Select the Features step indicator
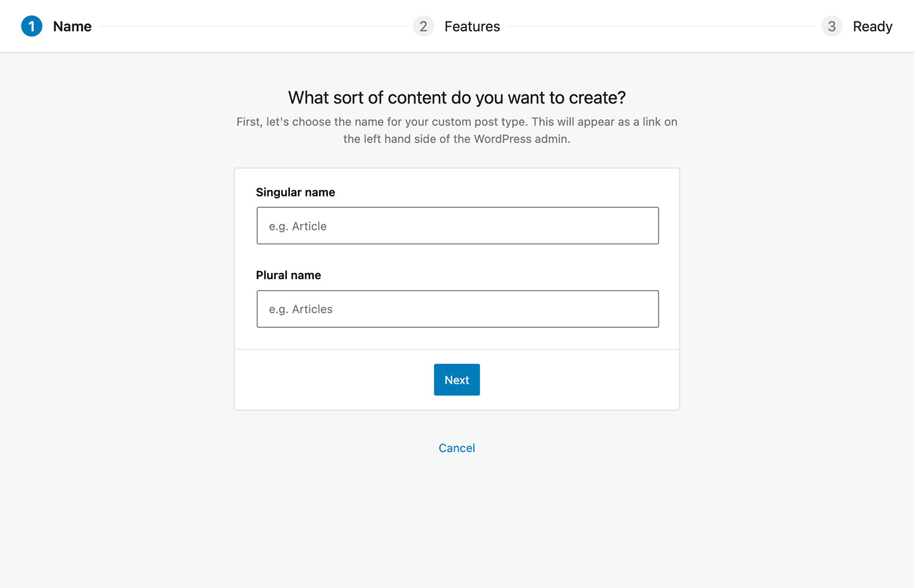 click(x=472, y=26)
